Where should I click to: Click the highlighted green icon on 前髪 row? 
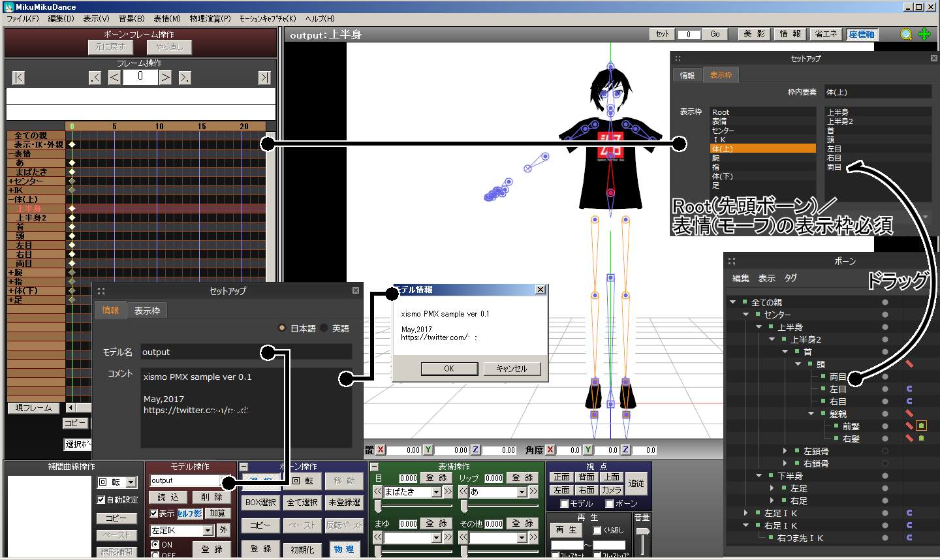[922, 426]
